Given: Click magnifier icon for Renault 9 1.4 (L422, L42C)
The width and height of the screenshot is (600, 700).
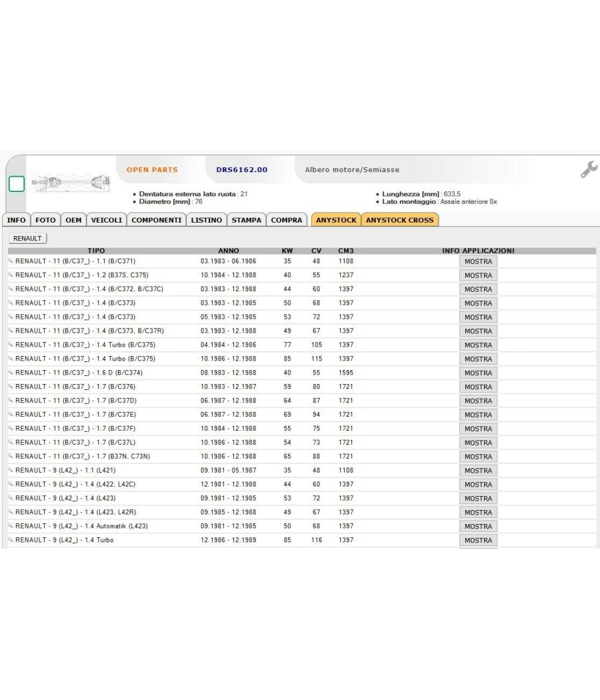Looking at the screenshot, I should pyautogui.click(x=10, y=484).
